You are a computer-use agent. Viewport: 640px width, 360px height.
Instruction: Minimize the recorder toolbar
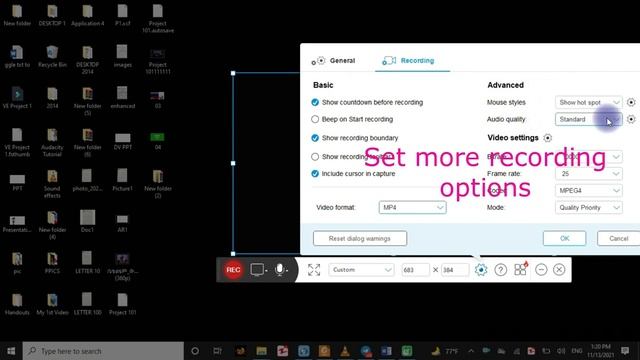(x=541, y=270)
